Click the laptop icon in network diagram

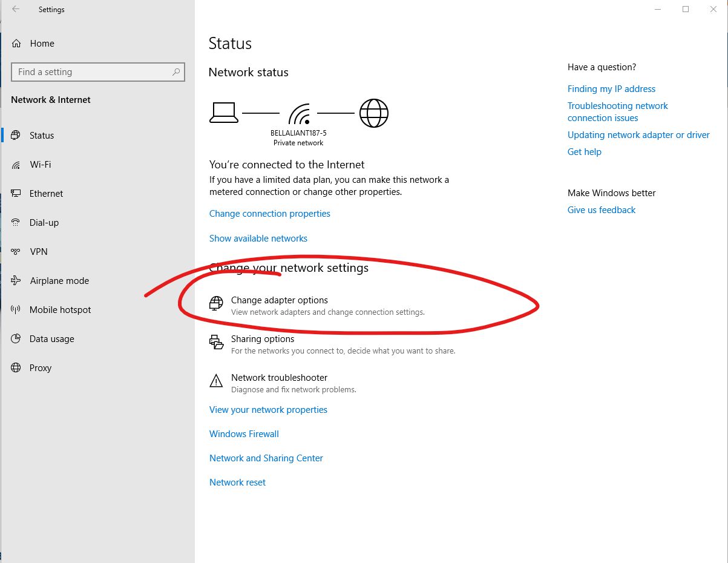(224, 113)
